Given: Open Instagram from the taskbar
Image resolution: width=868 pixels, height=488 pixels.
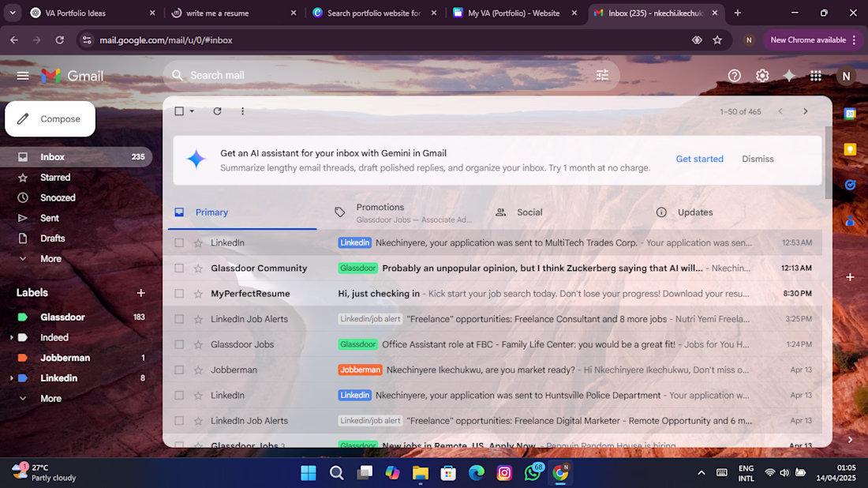Looking at the screenshot, I should click(x=503, y=472).
